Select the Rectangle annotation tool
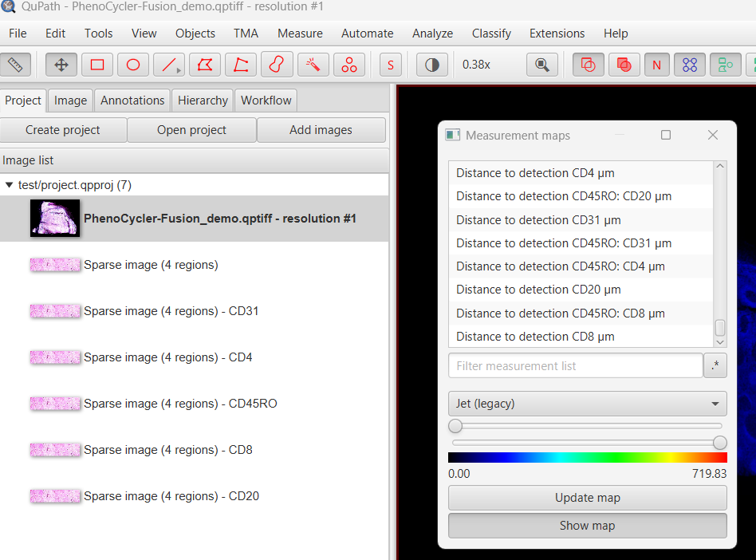This screenshot has height=560, width=756. click(x=97, y=65)
